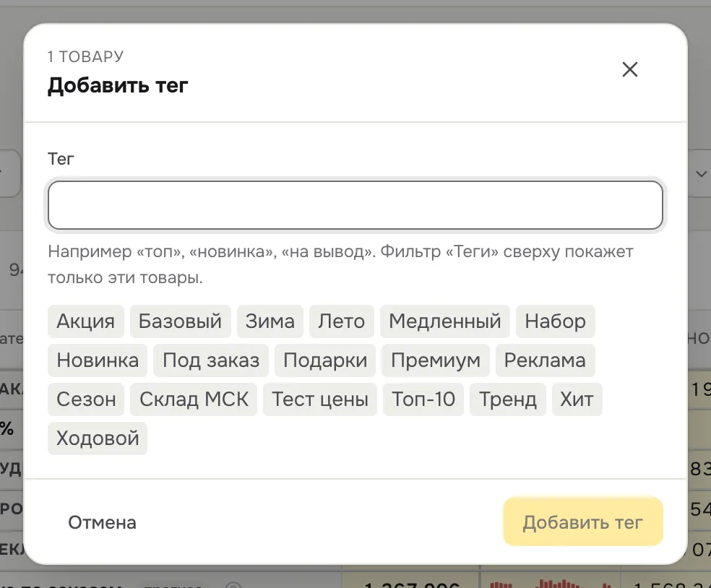Open the dropdown chevron behind the dialog
711x588 pixels.
tap(701, 173)
